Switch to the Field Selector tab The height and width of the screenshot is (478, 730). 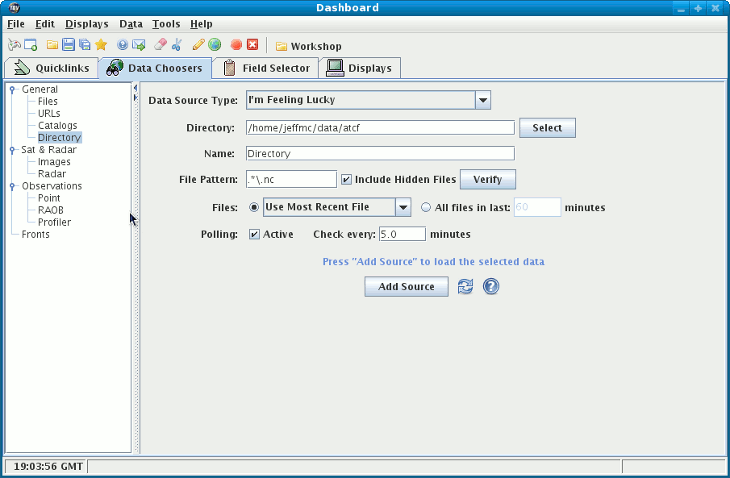point(265,68)
